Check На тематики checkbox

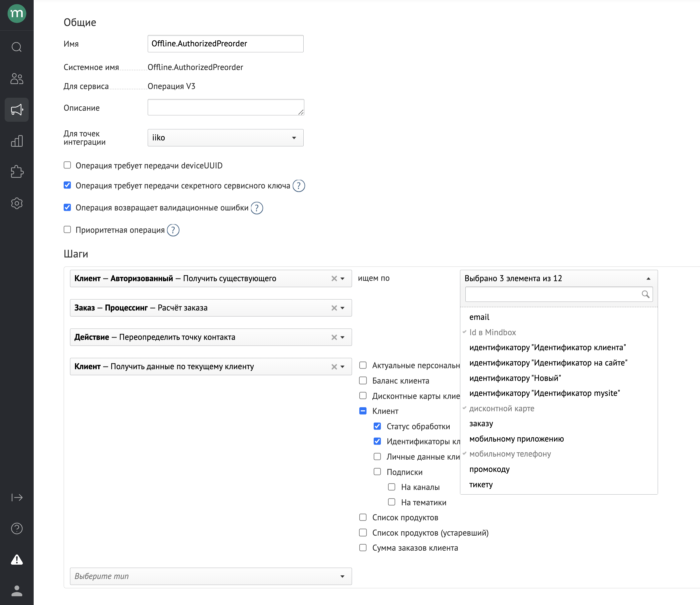pos(392,502)
